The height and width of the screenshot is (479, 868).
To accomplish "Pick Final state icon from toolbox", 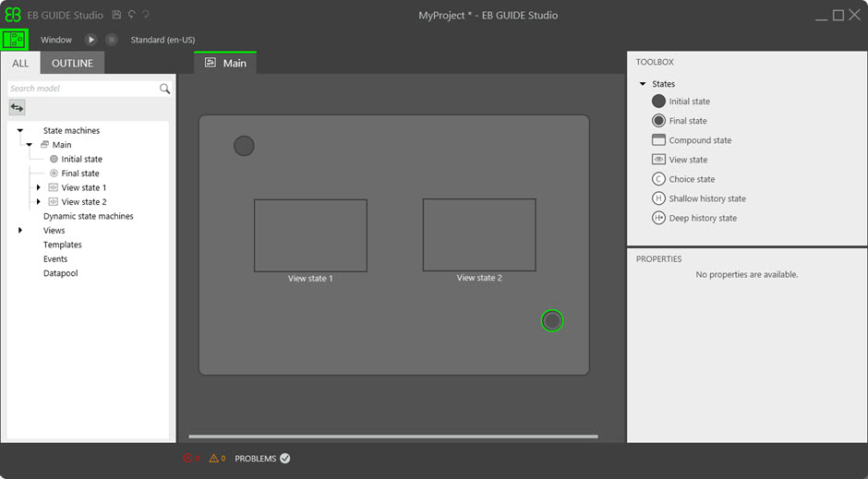I will pyautogui.click(x=658, y=121).
